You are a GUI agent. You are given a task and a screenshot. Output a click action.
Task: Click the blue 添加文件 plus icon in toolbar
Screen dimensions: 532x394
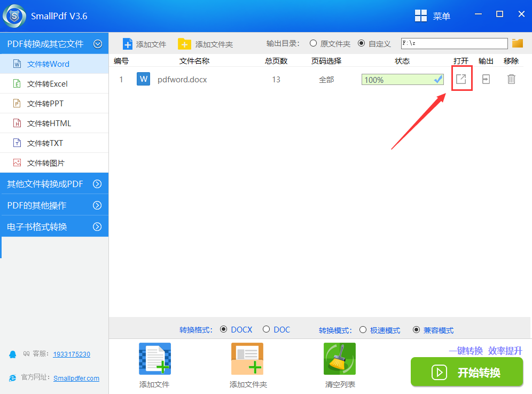point(128,44)
